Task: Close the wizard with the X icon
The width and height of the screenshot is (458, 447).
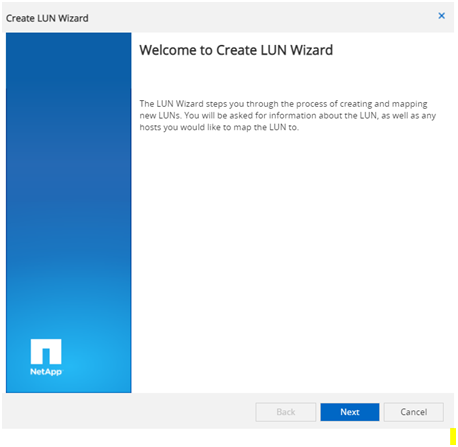Action: click(x=441, y=16)
